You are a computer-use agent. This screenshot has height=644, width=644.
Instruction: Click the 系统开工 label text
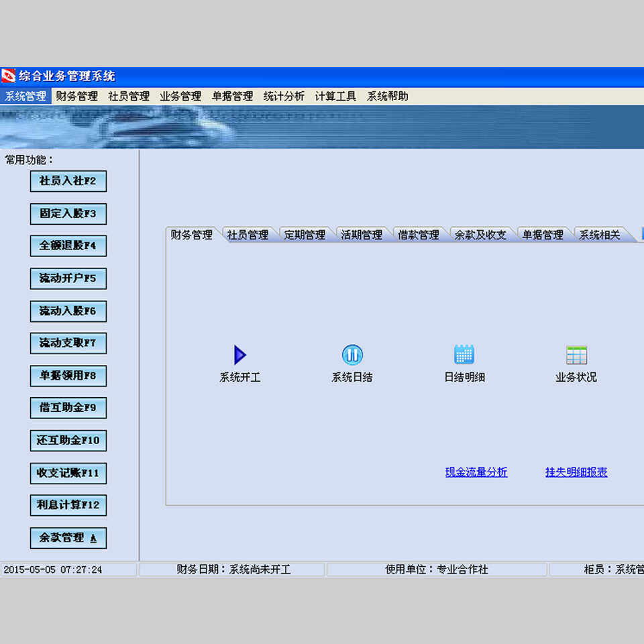[240, 378]
